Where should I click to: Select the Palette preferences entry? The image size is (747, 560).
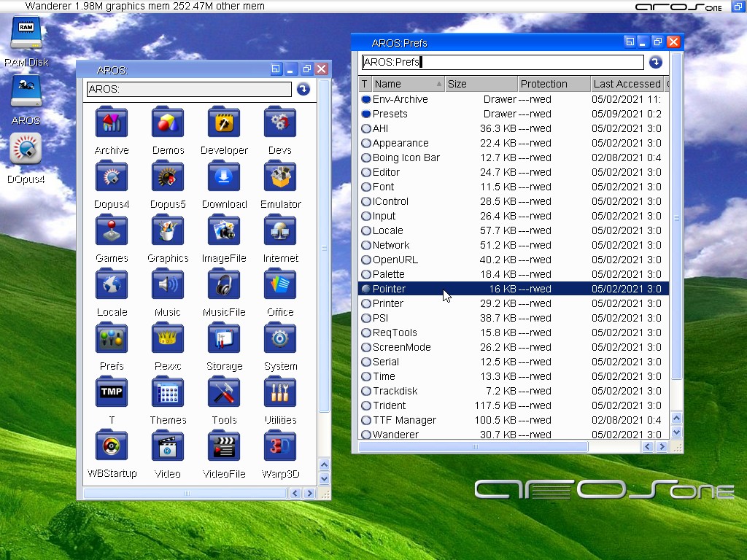[388, 274]
